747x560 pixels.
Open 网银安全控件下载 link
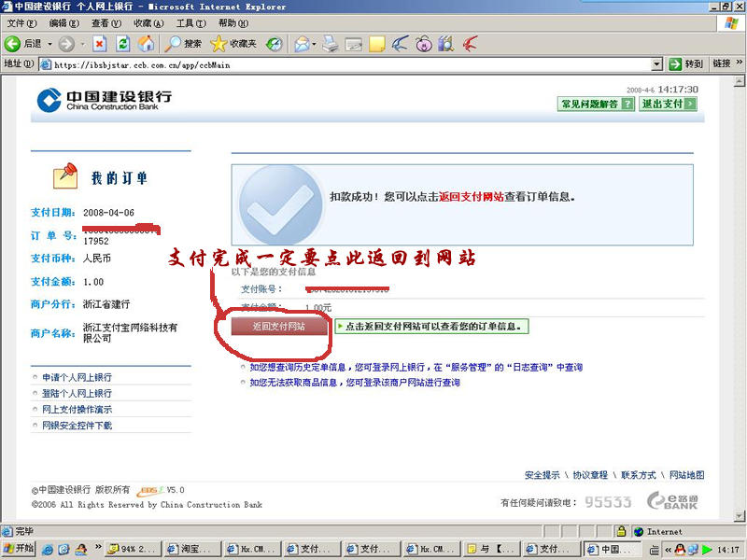point(77,426)
